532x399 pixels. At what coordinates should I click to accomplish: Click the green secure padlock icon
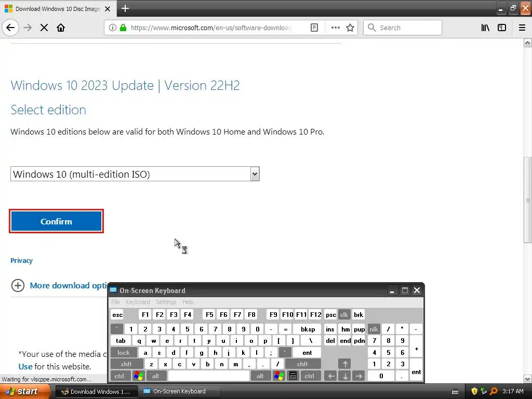pyautogui.click(x=123, y=28)
